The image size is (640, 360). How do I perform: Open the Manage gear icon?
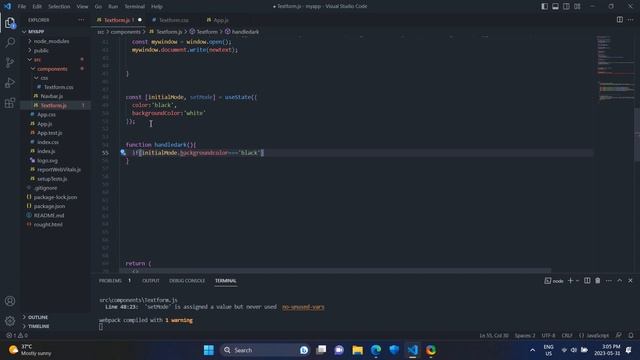(10, 321)
